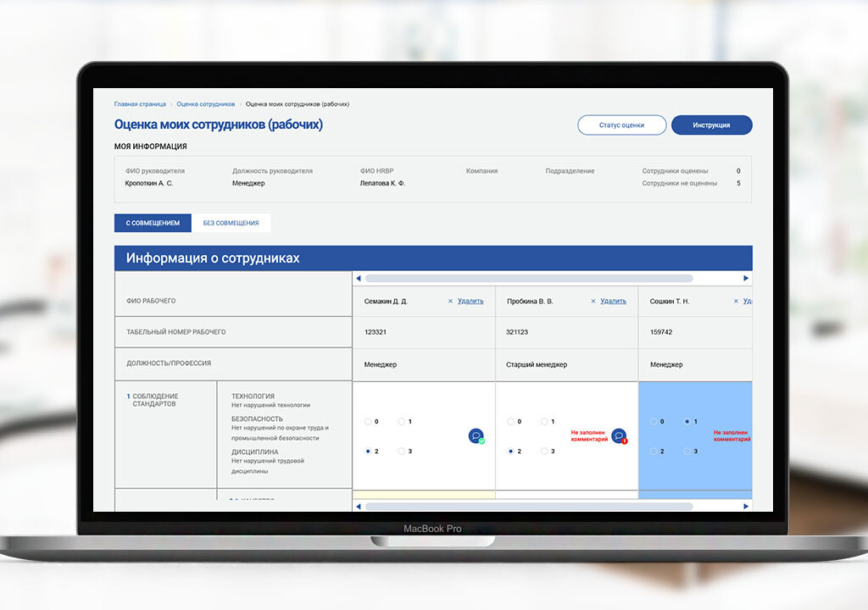
Task: Click the top horizontal scrollbar thumb
Action: point(529,279)
